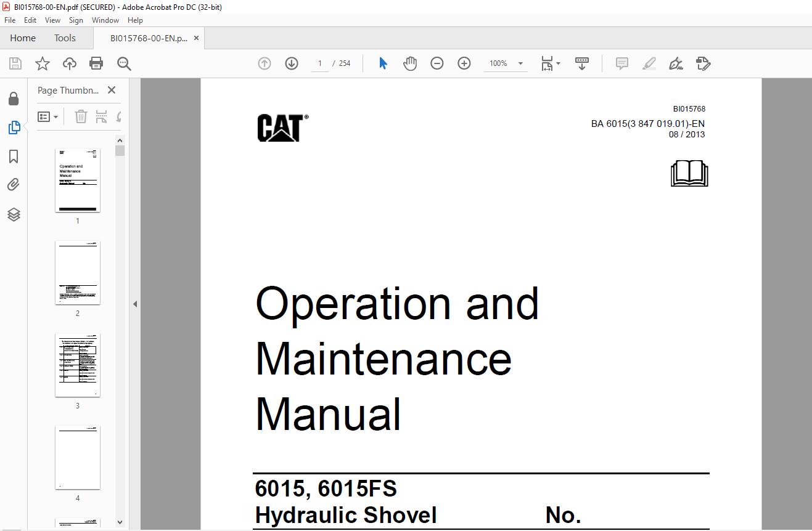The width and height of the screenshot is (812, 531).
Task: Open the Window menu
Action: 105,20
